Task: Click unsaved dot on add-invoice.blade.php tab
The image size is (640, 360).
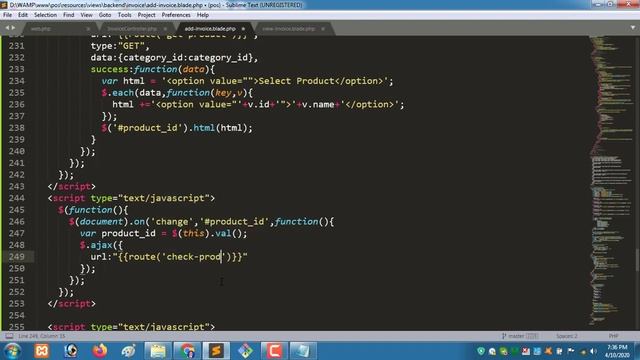Action: click(x=243, y=29)
